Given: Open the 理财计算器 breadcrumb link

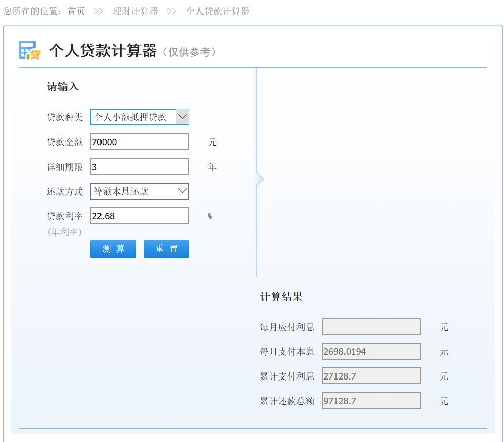Looking at the screenshot, I should 135,10.
